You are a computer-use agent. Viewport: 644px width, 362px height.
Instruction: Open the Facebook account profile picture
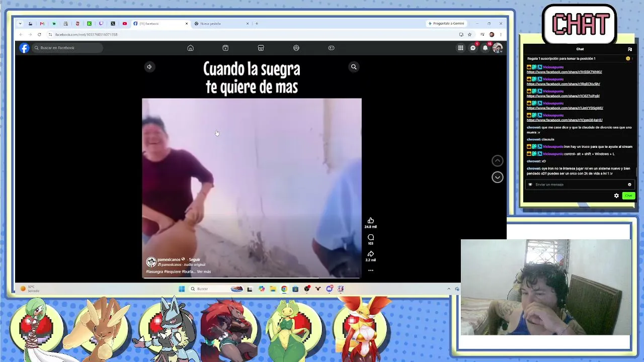tap(497, 48)
